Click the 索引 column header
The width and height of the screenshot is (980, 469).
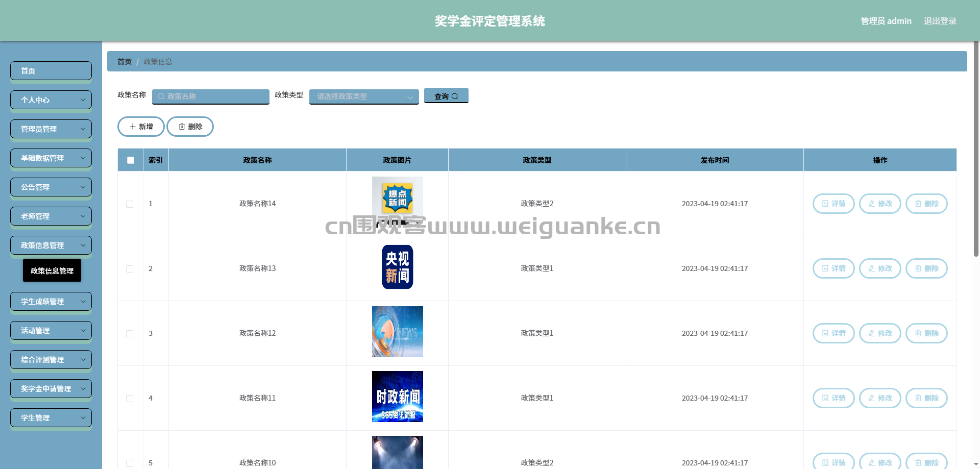coord(156,160)
